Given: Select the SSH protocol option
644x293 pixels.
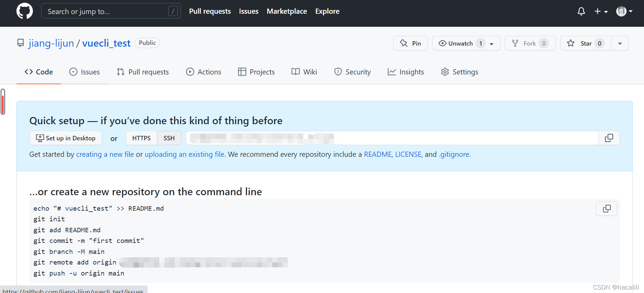Looking at the screenshot, I should pos(169,138).
